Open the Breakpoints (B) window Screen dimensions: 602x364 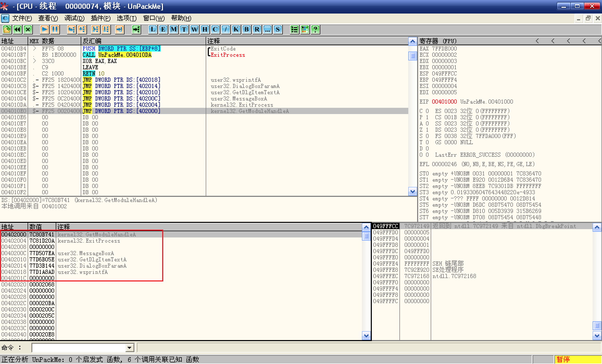pyautogui.click(x=246, y=29)
